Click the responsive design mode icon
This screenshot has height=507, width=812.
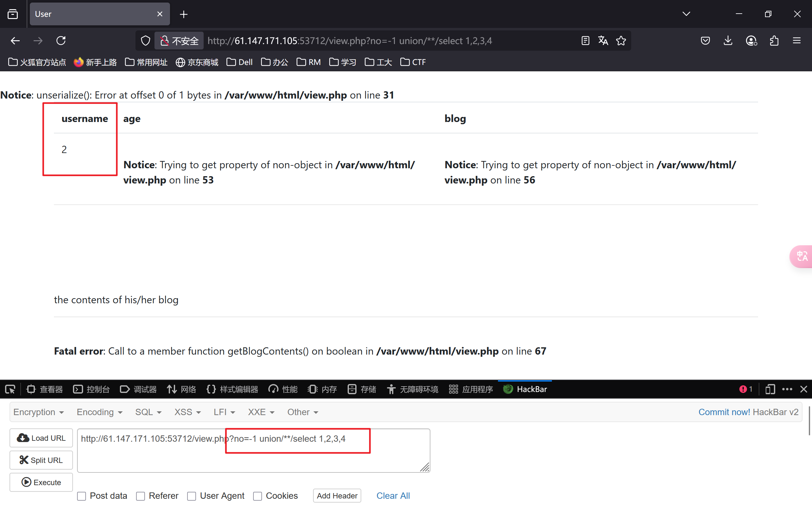770,389
